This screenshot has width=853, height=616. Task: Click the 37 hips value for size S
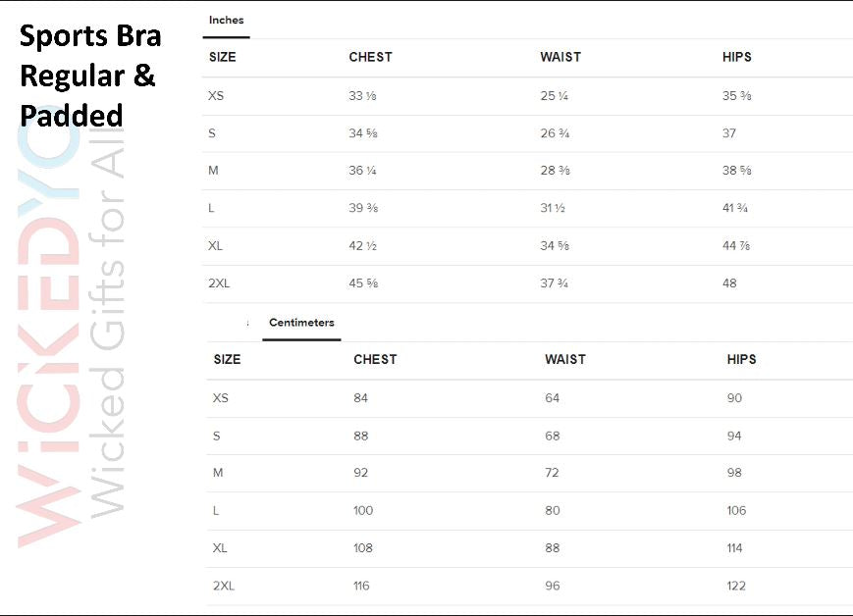pyautogui.click(x=729, y=133)
